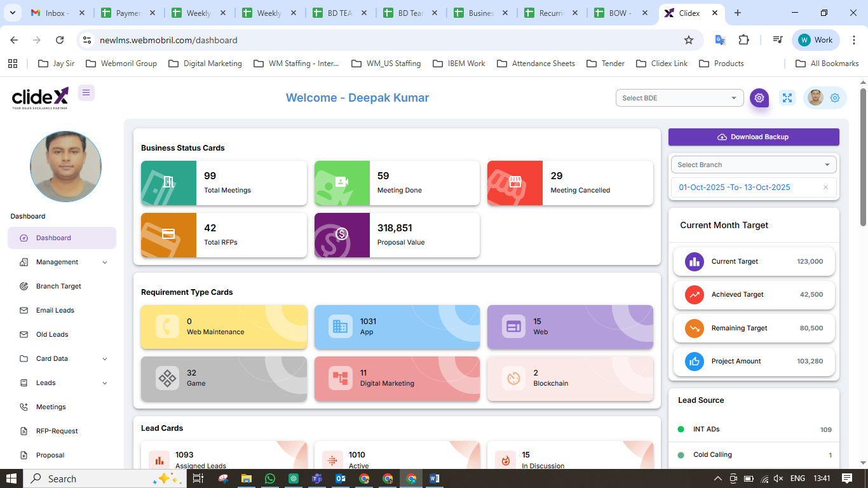
Task: Click the Total Meetings card icon
Action: coord(168,182)
